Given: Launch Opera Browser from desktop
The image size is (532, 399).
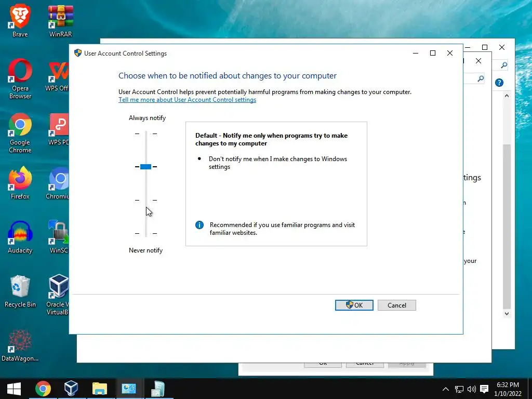Looking at the screenshot, I should point(20,79).
